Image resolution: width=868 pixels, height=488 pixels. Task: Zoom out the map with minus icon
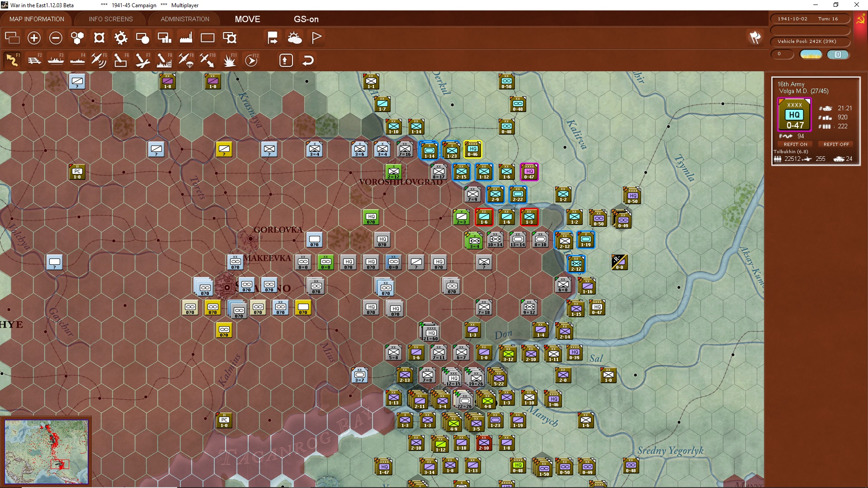pos(56,38)
